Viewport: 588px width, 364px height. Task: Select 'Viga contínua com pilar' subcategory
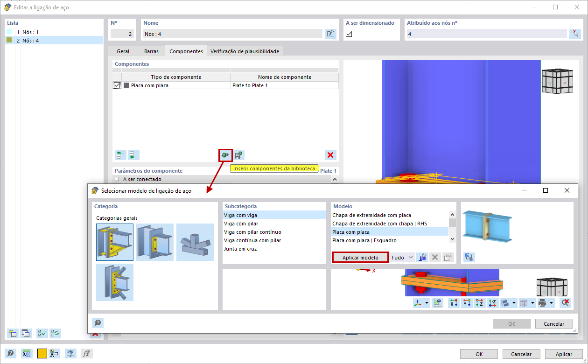coord(274,240)
